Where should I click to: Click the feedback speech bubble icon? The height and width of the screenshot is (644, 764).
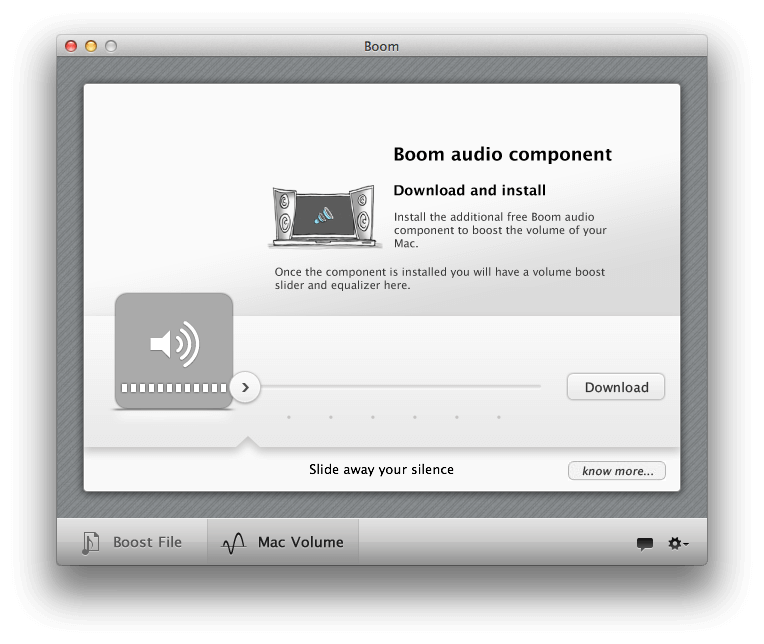pos(645,544)
